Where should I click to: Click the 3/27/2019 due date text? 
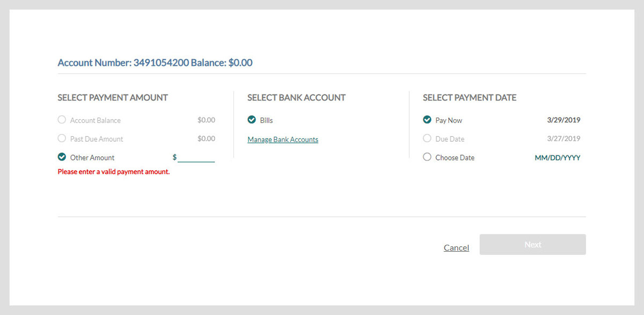pyautogui.click(x=563, y=138)
